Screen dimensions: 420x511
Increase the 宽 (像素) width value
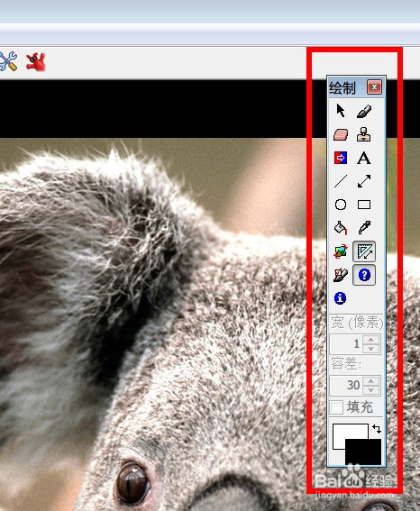click(370, 340)
